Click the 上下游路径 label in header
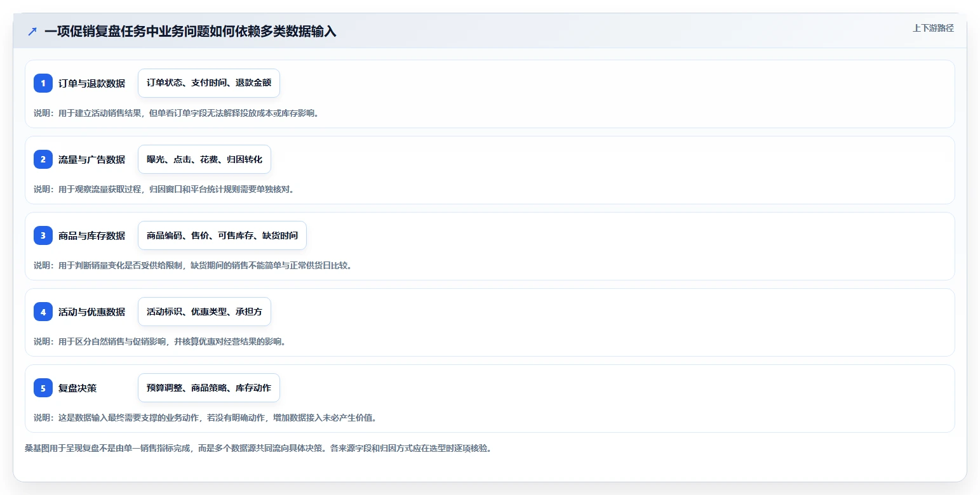 pyautogui.click(x=933, y=28)
